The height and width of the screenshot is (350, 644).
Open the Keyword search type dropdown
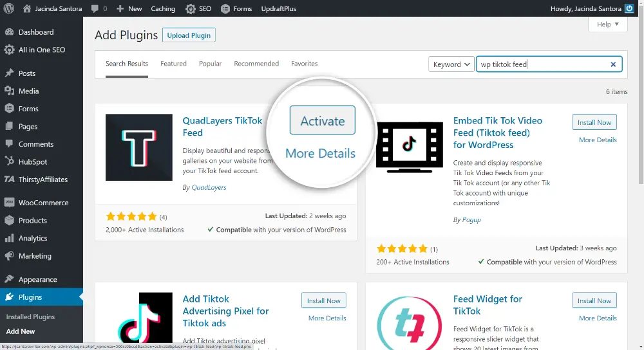pyautogui.click(x=451, y=64)
